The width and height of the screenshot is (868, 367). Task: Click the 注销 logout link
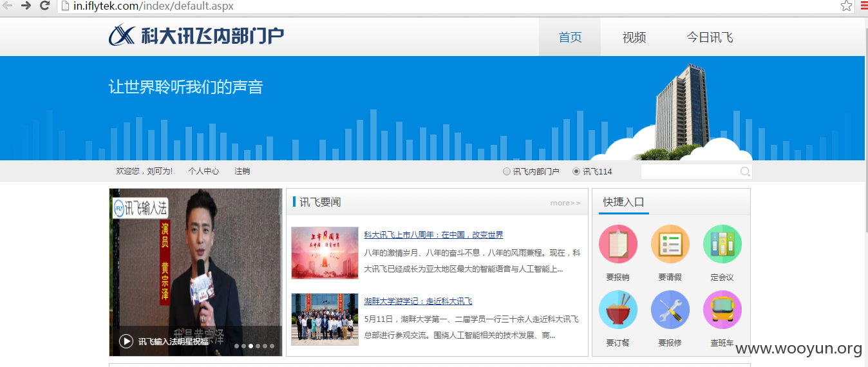coord(242,171)
